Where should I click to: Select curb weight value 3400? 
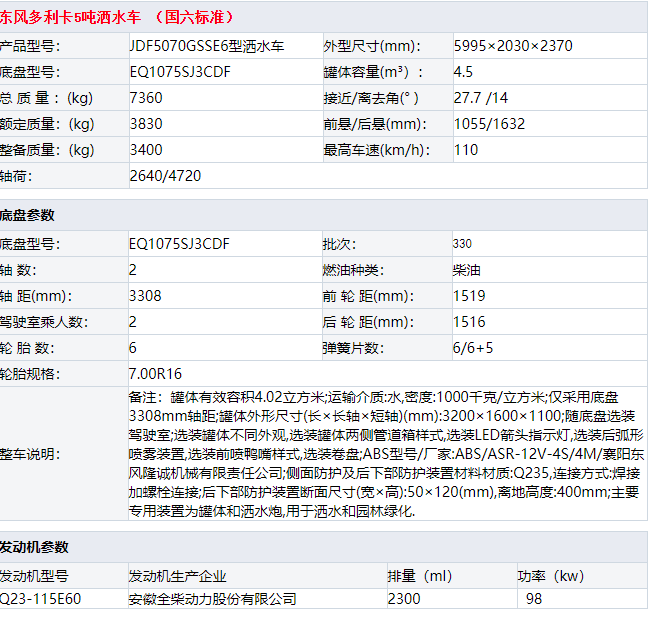tap(146, 150)
